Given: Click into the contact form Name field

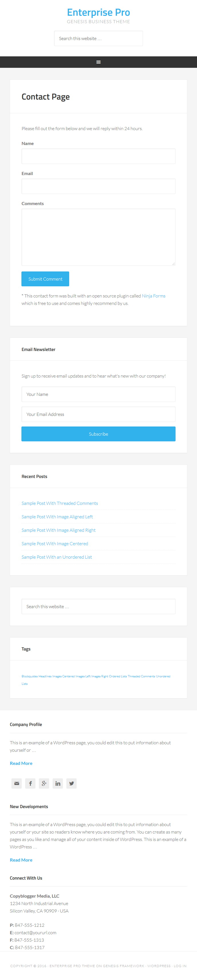Looking at the screenshot, I should [x=98, y=156].
